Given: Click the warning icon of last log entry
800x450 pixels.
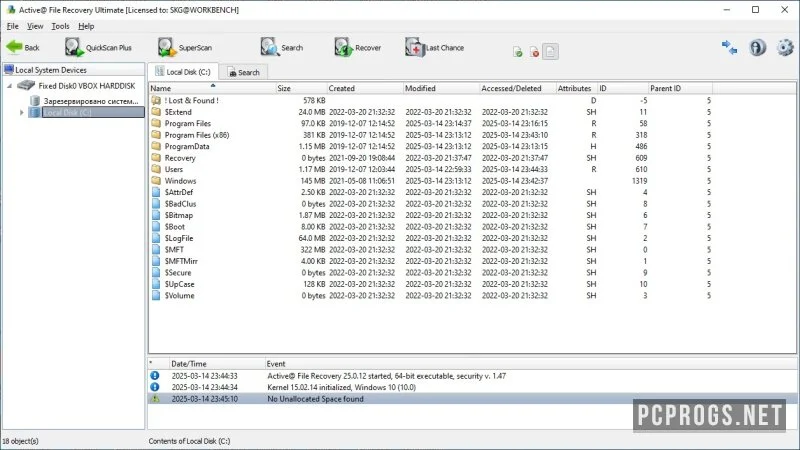Looking at the screenshot, I should [x=155, y=399].
